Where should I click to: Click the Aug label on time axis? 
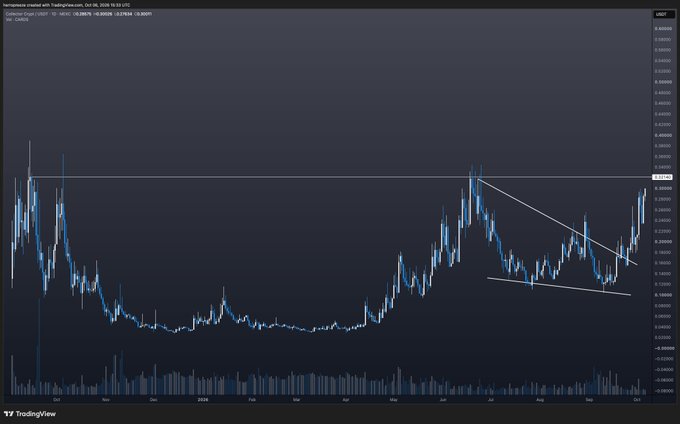point(540,399)
